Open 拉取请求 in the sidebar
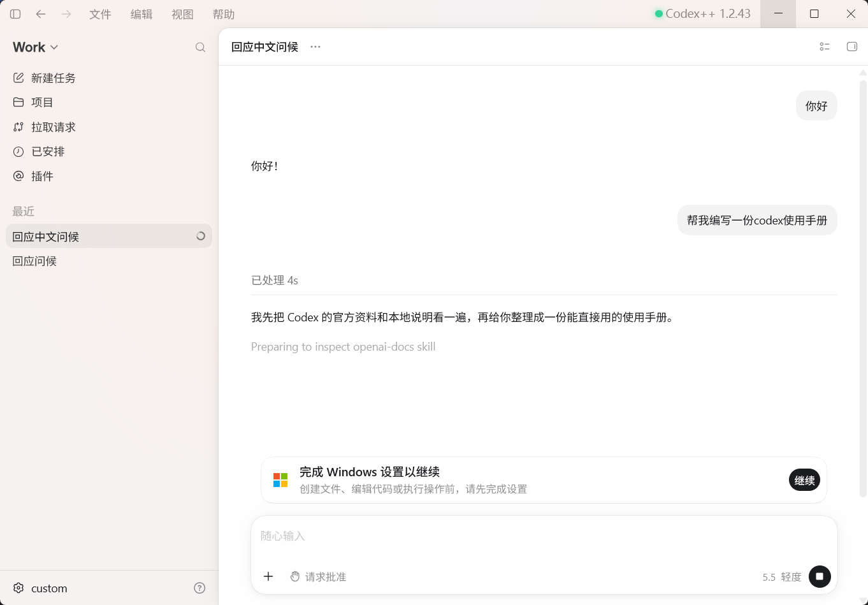868x605 pixels. (x=109, y=127)
